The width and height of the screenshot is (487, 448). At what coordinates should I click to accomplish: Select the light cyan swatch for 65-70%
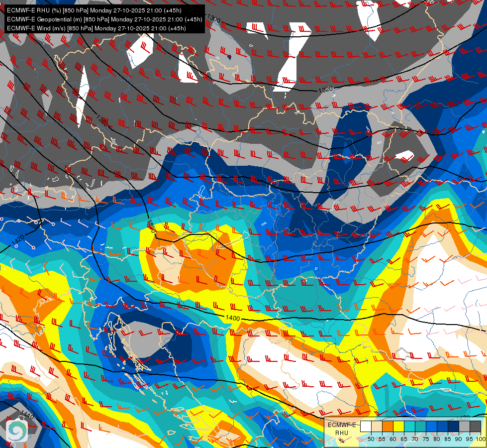point(410,426)
